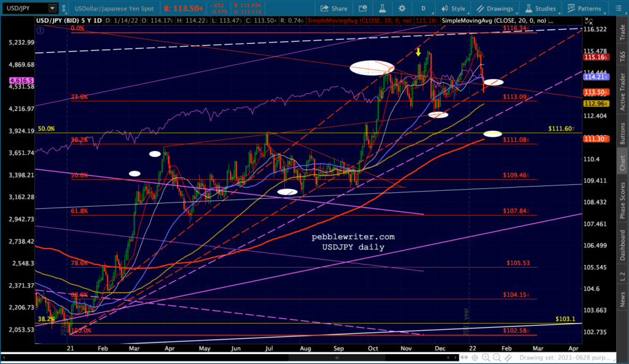
Task: Expand the Drawing set 2021-0628 selector
Action: pos(566,358)
